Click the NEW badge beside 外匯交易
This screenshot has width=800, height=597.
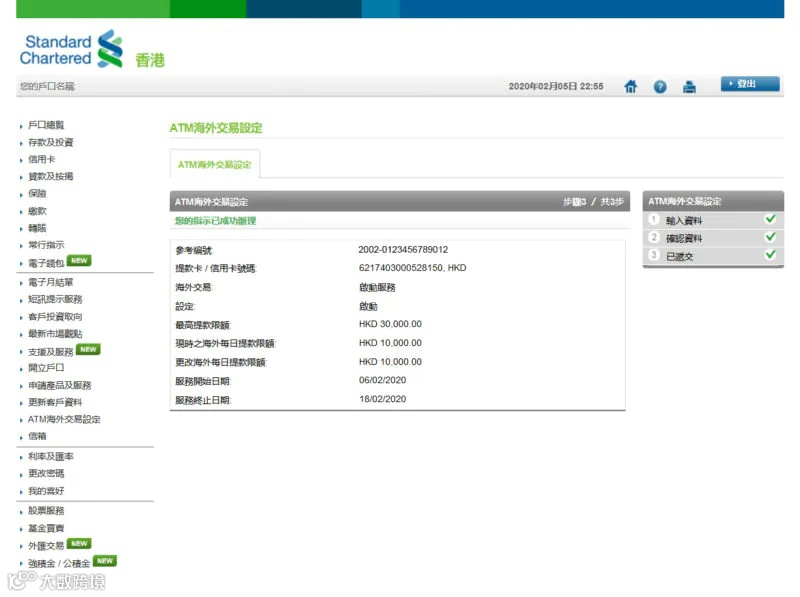point(79,543)
